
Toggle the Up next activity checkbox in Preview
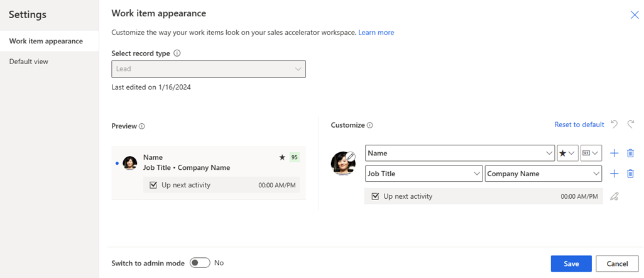tap(153, 185)
